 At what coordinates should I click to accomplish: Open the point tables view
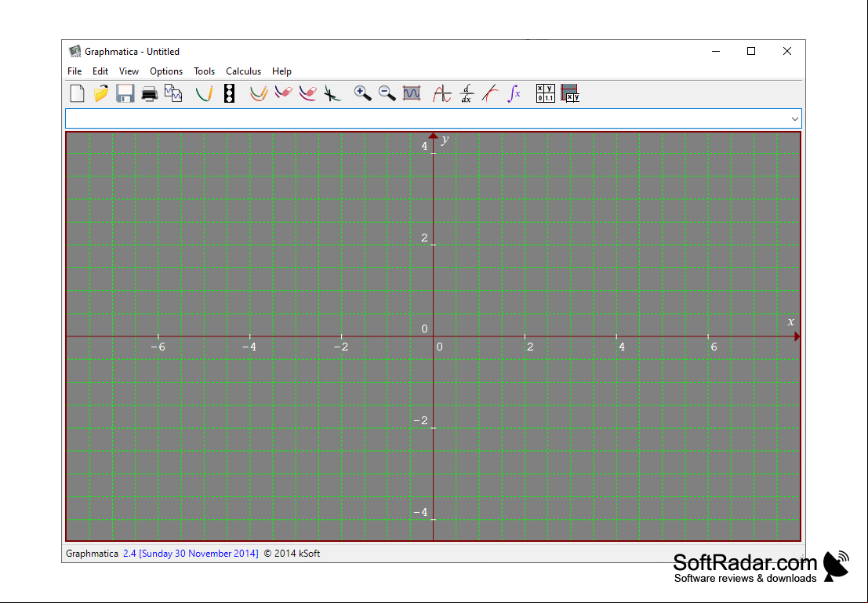click(545, 93)
